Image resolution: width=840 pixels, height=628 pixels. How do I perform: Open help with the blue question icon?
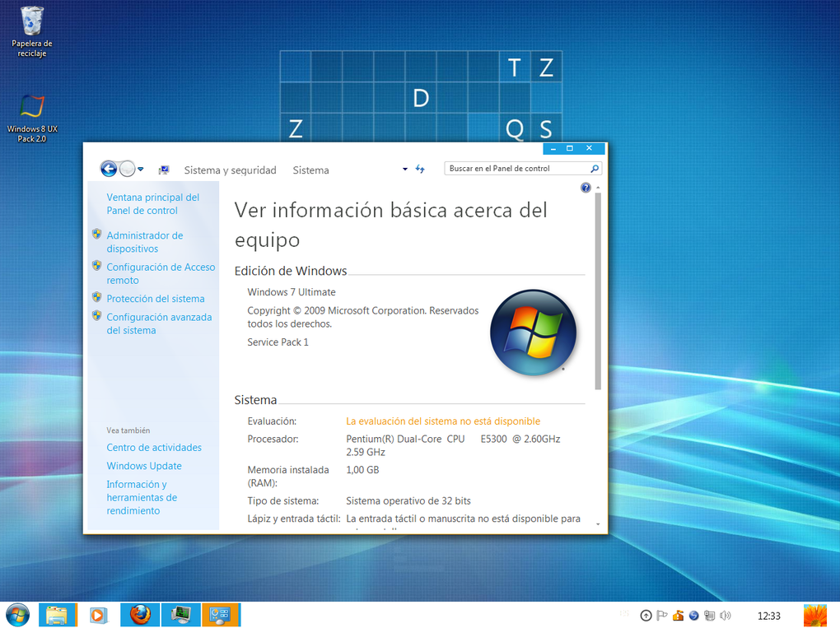point(586,188)
